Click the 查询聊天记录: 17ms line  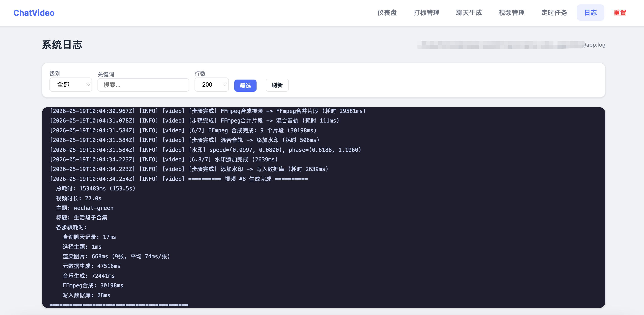tap(89, 237)
